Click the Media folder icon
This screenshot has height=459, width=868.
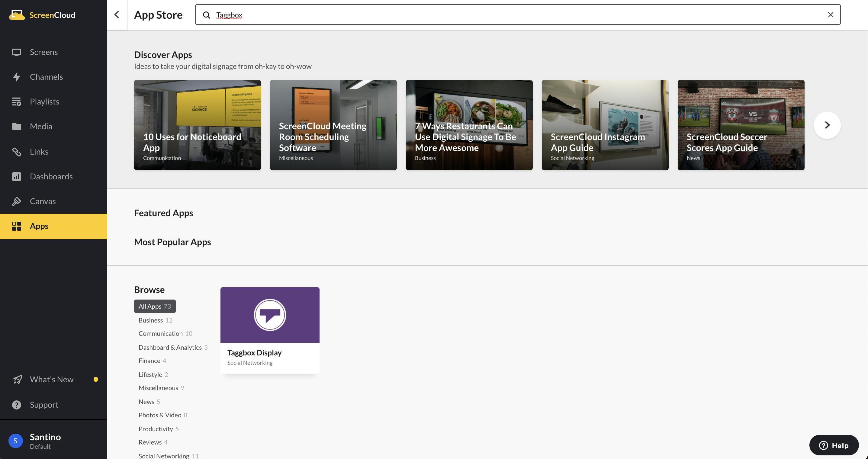[x=17, y=127]
